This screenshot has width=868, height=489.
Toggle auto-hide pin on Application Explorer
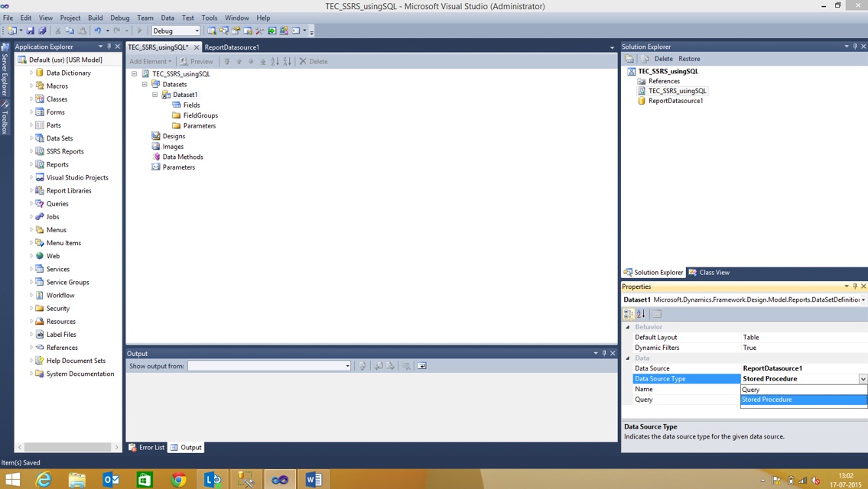pyautogui.click(x=108, y=47)
